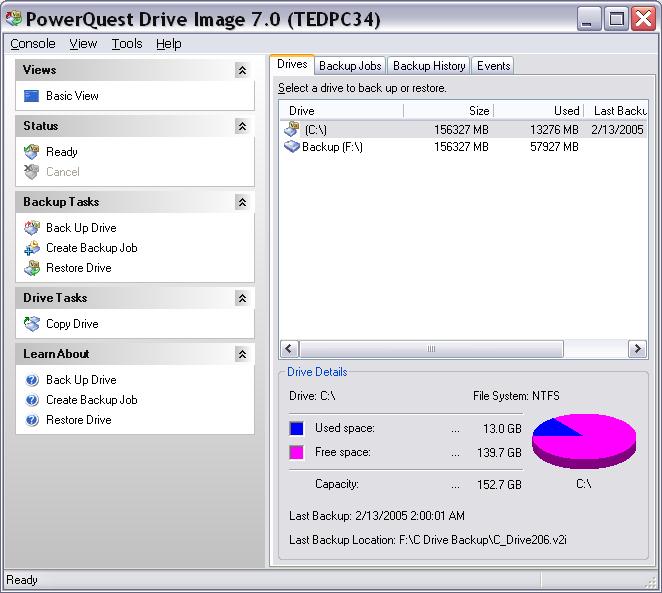This screenshot has height=593, width=662.
Task: Click the drive list horizontal scrollbar thumb
Action: [x=431, y=349]
